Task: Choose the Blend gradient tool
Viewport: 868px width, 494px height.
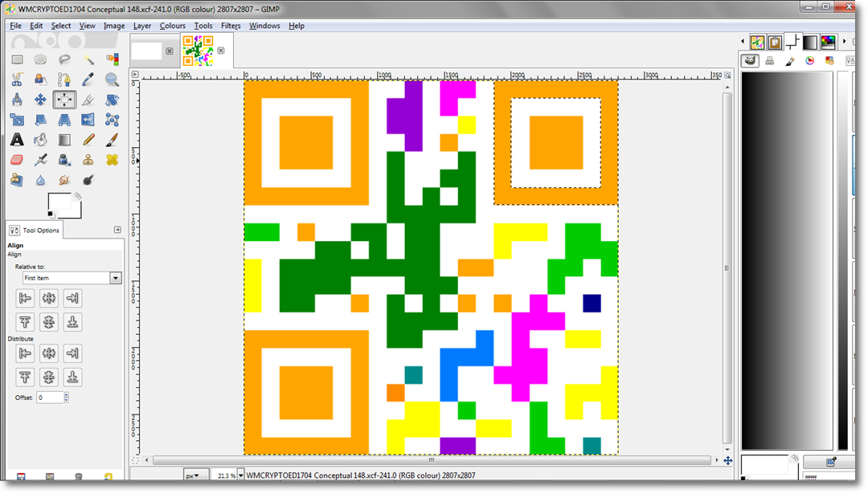Action: click(x=64, y=140)
